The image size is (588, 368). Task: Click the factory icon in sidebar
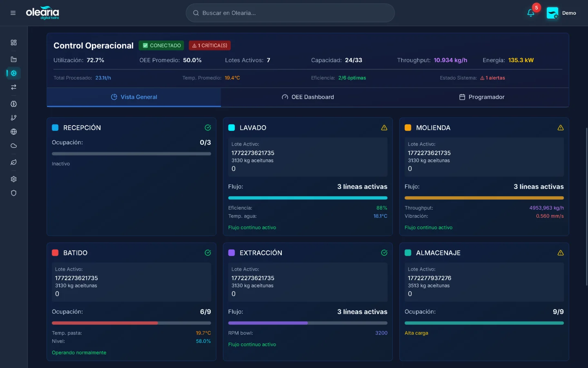tap(13, 59)
